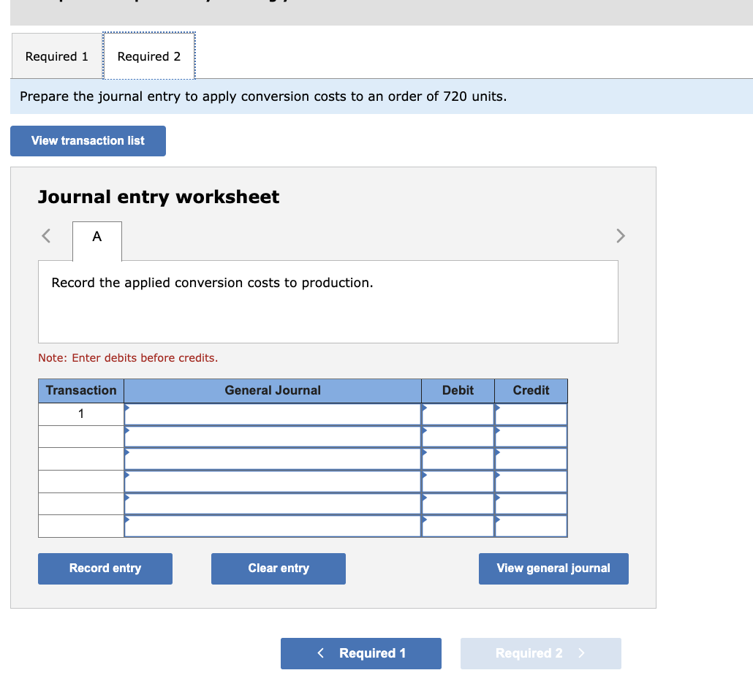Open General Journal account dropdown in second row
Image resolution: width=753 pixels, height=700 pixels.
273,437
